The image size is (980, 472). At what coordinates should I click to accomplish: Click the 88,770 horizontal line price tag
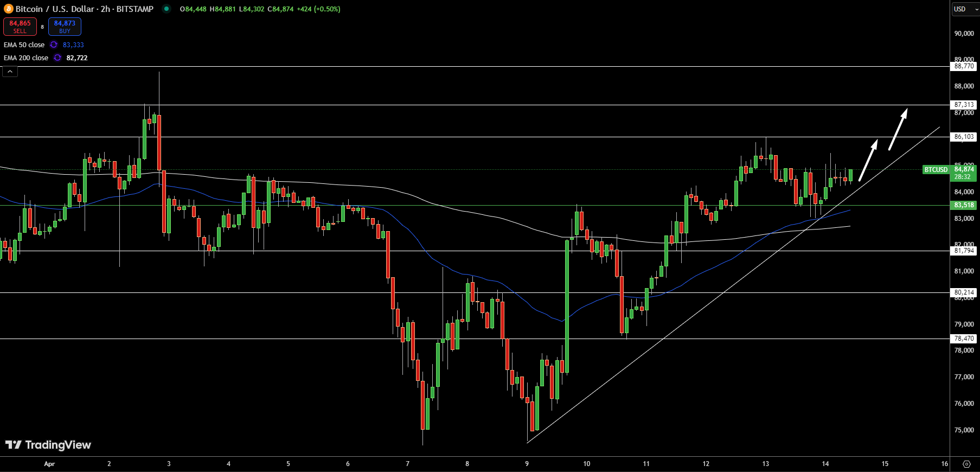(x=964, y=67)
